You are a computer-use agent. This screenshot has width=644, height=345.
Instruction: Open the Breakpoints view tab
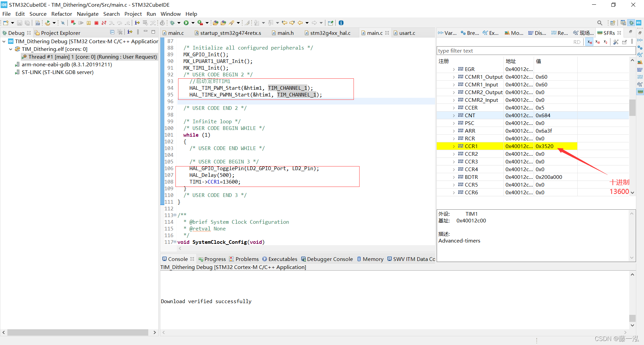tap(470, 33)
